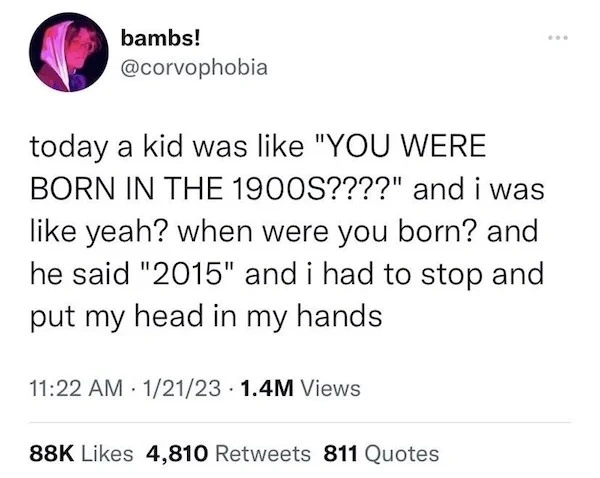The width and height of the screenshot is (600, 478).
Task: Open the Likes list label
Action: (107, 454)
